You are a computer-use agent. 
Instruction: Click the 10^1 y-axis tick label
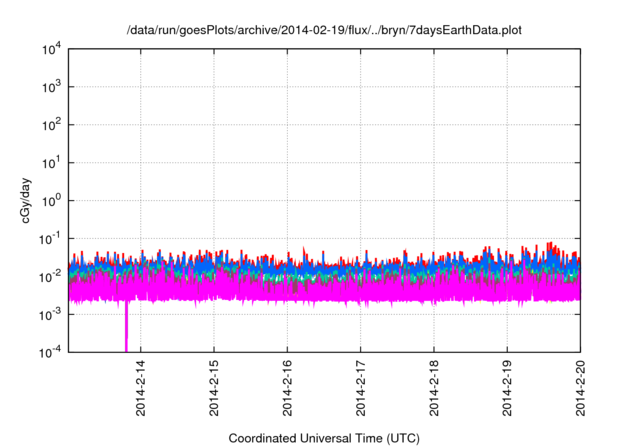pyautogui.click(x=53, y=162)
